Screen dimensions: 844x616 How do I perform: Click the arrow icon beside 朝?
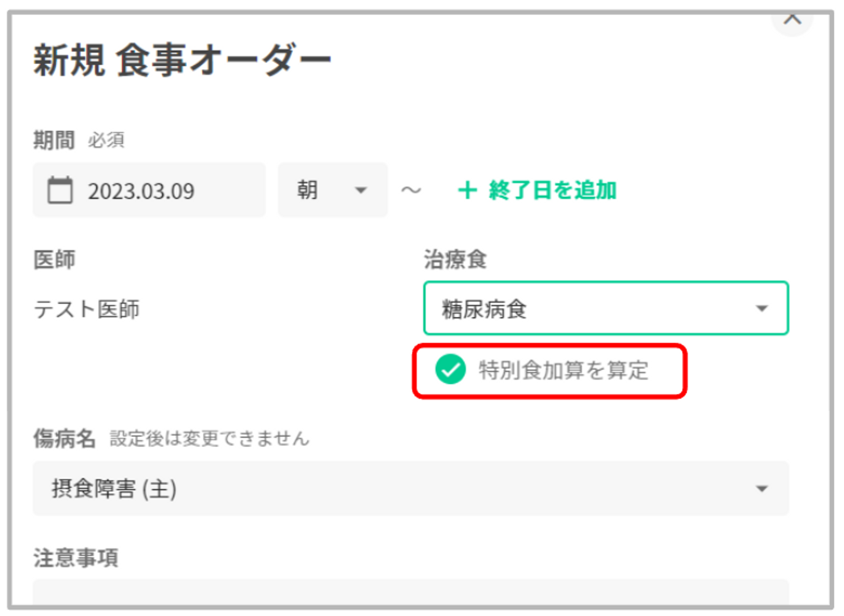click(x=361, y=190)
